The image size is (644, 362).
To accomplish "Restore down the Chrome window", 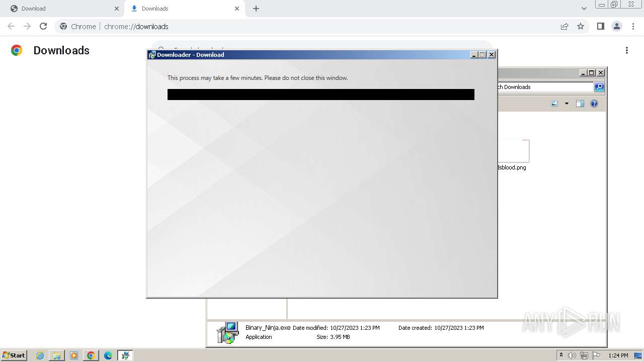I will pos(614,5).
